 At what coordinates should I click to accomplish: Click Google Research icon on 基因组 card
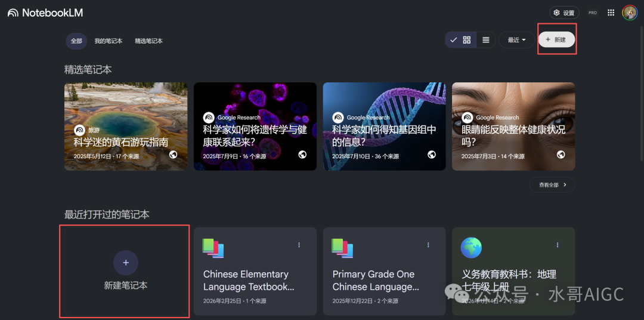[x=338, y=118]
